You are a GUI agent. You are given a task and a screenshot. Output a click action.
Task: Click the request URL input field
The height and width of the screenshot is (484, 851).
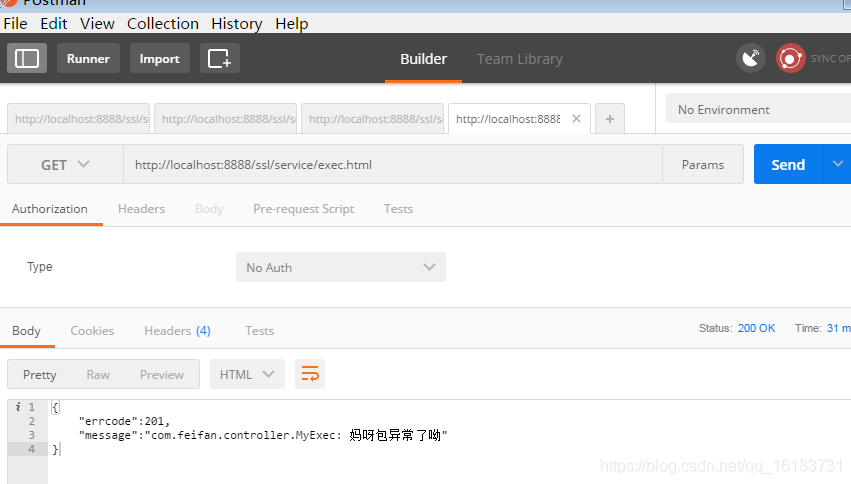393,164
